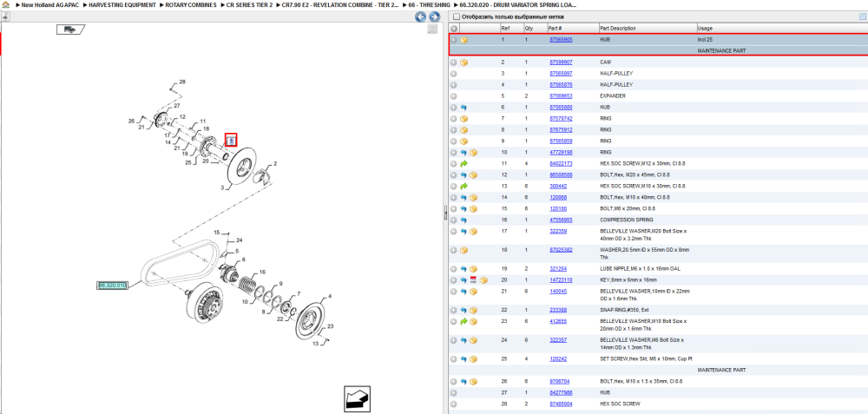Click the highlighted callout 1 in the diagram
Viewport: 868px width, 414px height.
[x=230, y=140]
